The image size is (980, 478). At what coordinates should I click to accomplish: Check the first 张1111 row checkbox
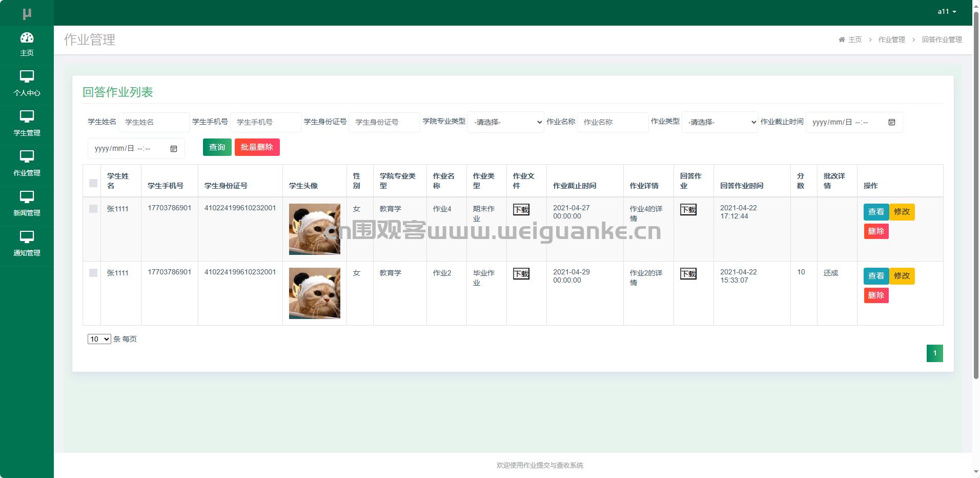93,209
